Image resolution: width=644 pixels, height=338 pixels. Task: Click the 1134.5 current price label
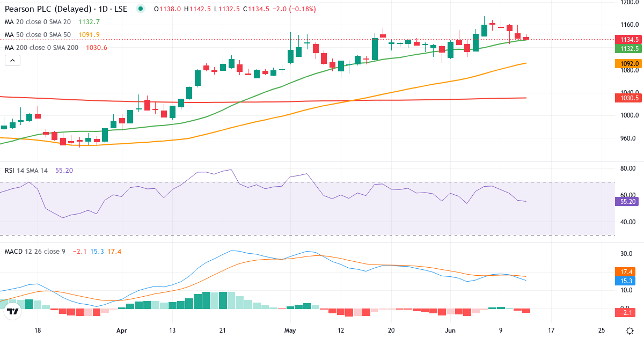pos(629,39)
